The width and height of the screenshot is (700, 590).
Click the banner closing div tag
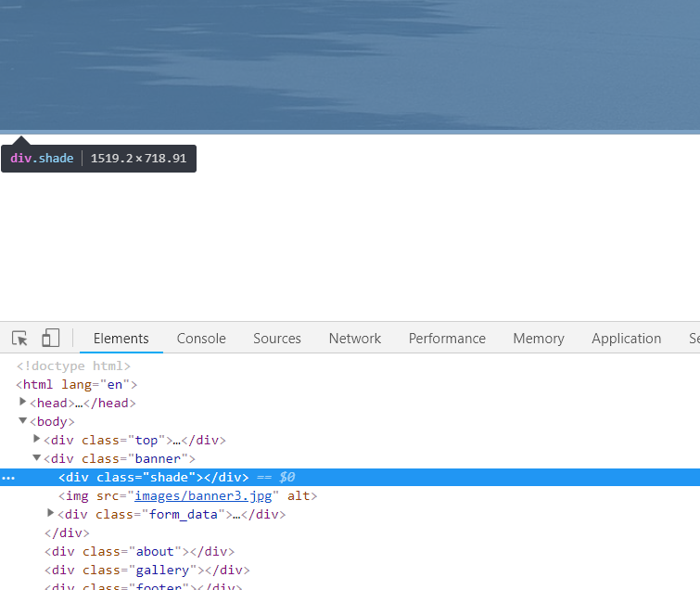pos(67,533)
